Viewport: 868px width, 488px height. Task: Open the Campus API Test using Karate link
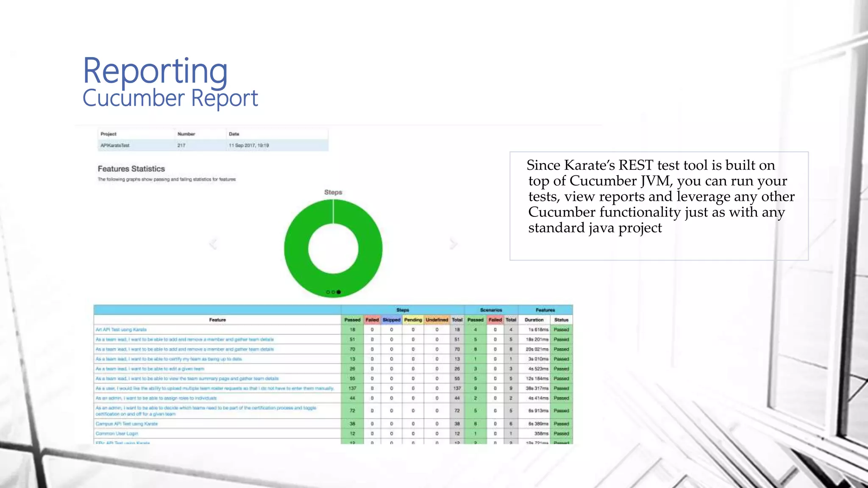[x=127, y=424]
